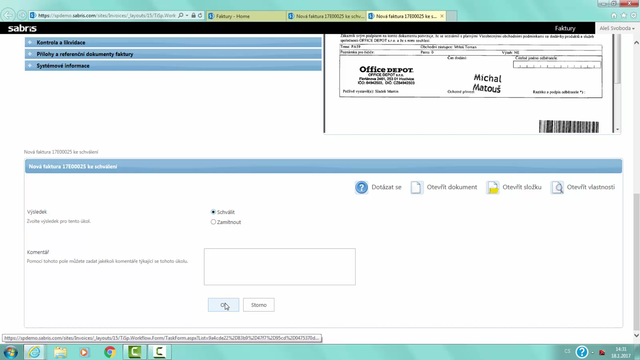The image size is (640, 360).
Task: Open Otevřít vlastnosti magnifier icon
Action: [x=557, y=187]
